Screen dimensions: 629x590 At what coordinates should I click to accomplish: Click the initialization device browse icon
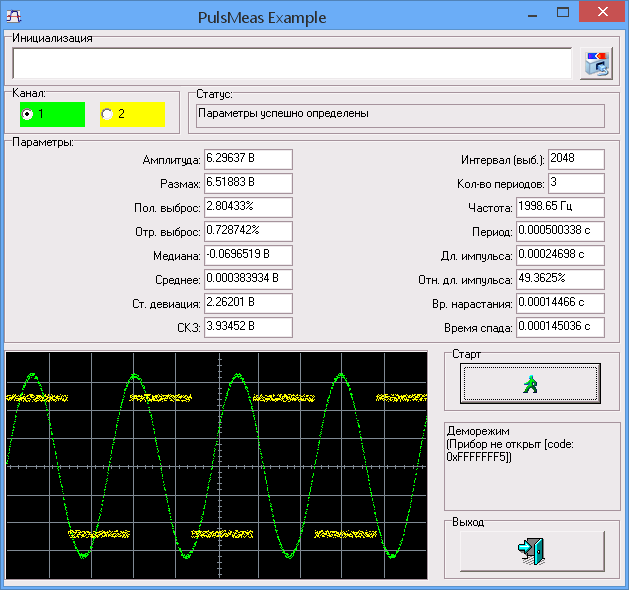click(x=596, y=63)
